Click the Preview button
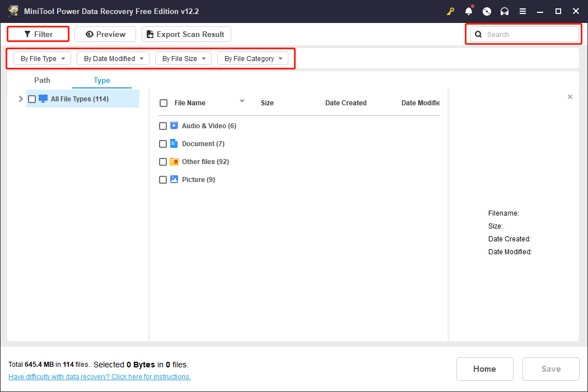The height and width of the screenshot is (392, 588). [x=105, y=34]
